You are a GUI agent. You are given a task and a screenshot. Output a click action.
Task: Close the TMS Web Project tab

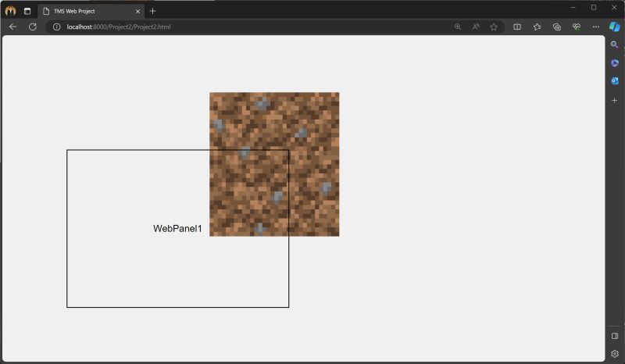[x=138, y=11]
